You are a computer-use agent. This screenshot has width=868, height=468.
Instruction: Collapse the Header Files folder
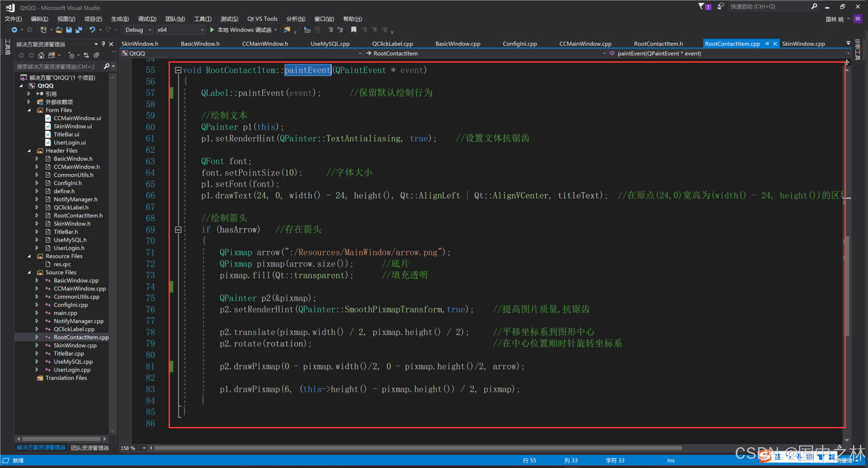point(29,151)
